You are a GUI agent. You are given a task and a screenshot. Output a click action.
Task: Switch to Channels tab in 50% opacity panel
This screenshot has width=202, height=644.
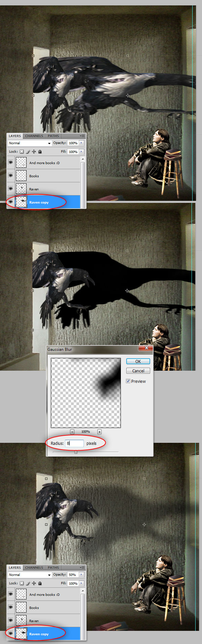(34, 568)
